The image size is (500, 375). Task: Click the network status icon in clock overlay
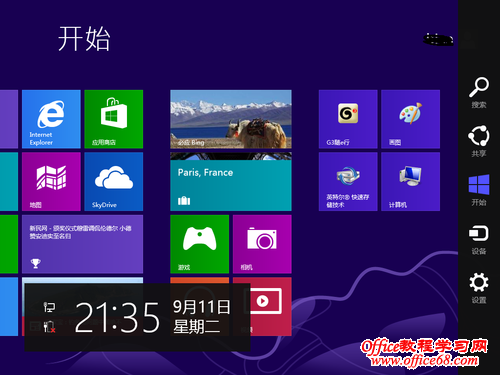pos(49,307)
